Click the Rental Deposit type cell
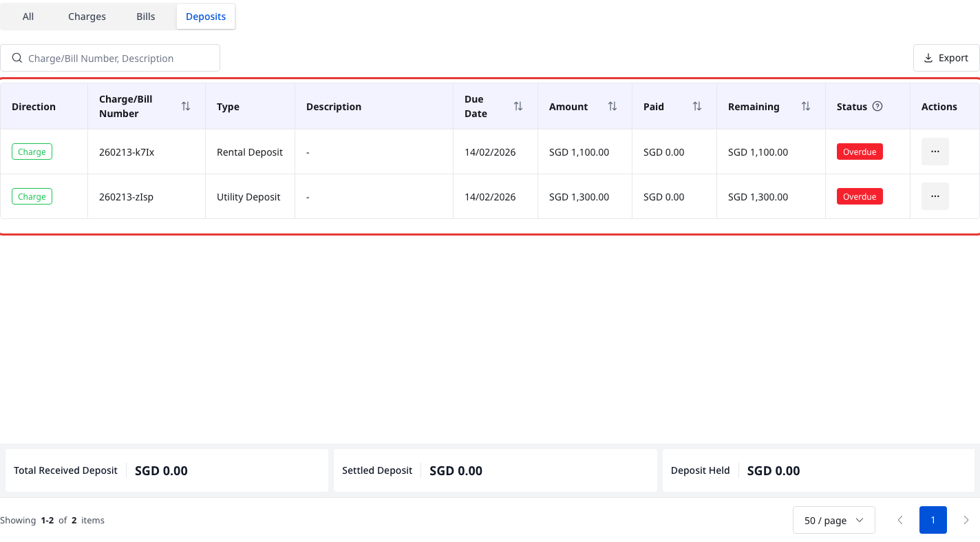The width and height of the screenshot is (980, 542). pos(250,152)
